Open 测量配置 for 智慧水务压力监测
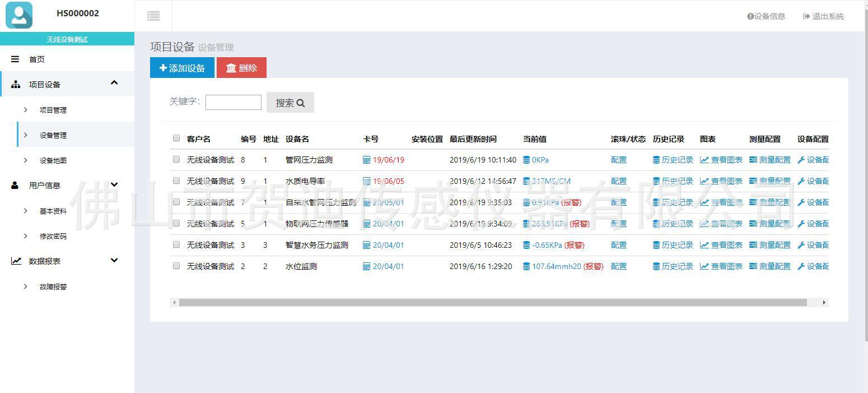Screen dimensions: 868x393 (x=770, y=245)
